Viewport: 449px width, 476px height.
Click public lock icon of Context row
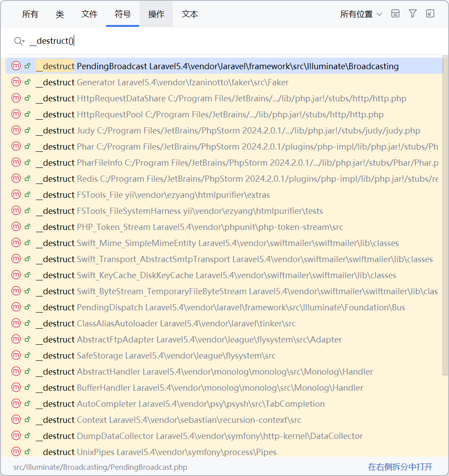(28, 420)
